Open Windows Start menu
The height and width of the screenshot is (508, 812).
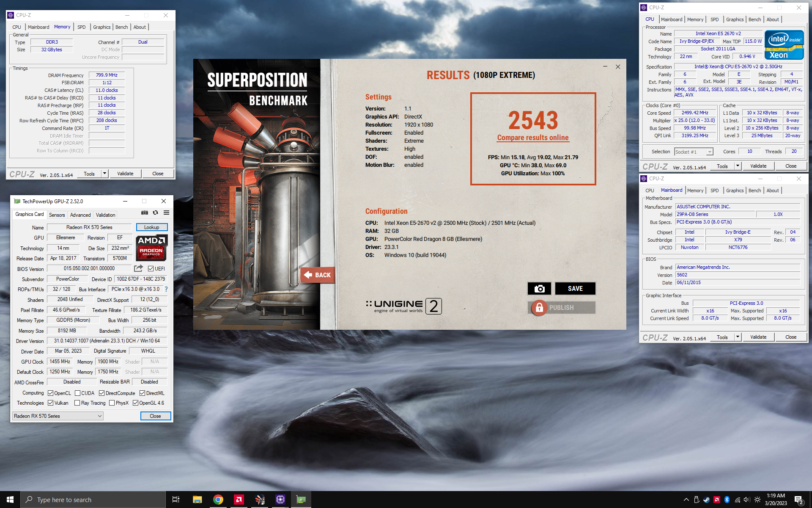tap(10, 500)
